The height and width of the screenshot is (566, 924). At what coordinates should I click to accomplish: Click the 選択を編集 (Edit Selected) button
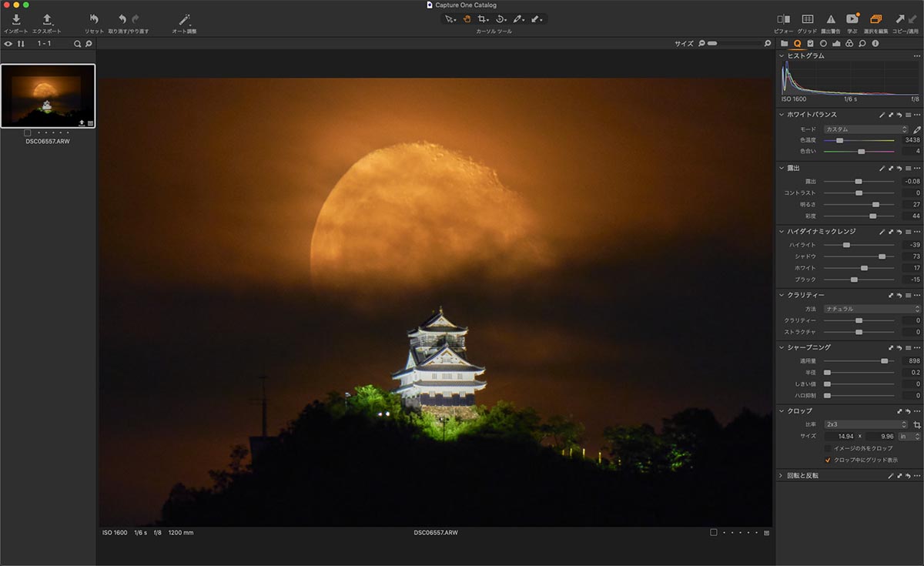pos(875,19)
